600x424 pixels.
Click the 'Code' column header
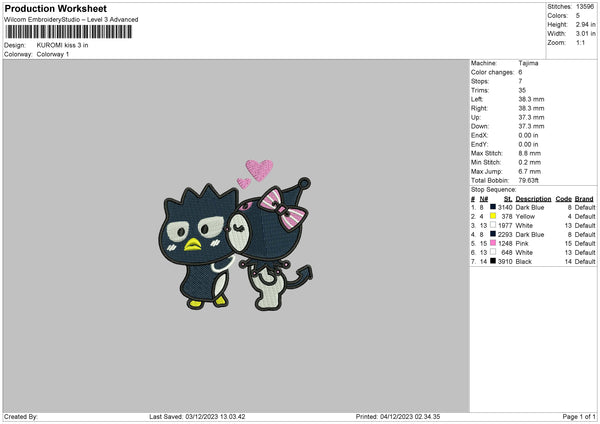point(564,199)
